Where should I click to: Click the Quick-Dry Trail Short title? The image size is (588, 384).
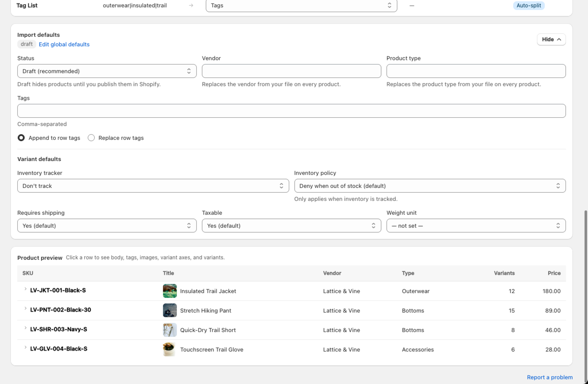208,330
